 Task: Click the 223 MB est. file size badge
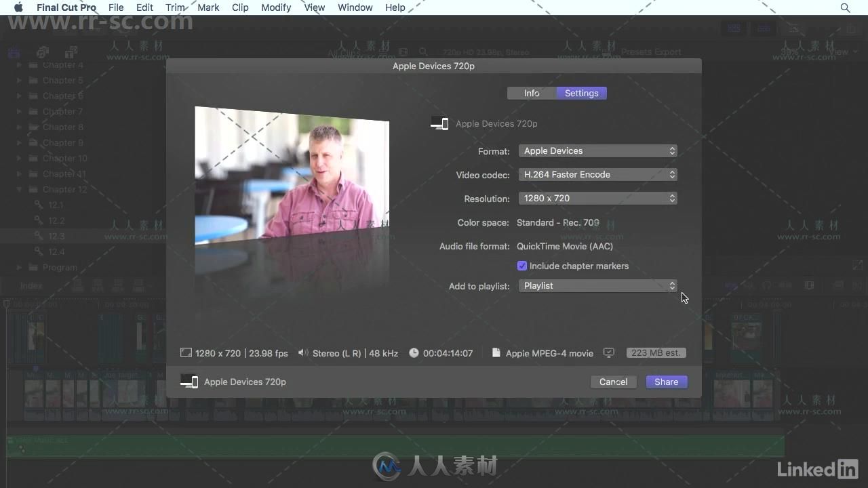[656, 353]
